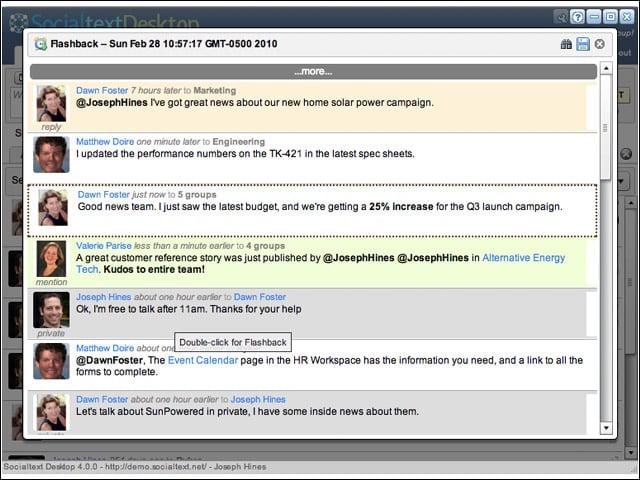Click the background window dropdown arrow at right
Viewport: 640px width, 480px height.
pyautogui.click(x=622, y=181)
